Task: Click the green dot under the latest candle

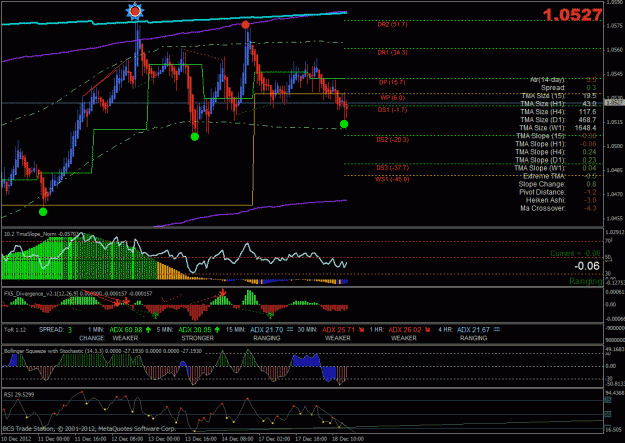Action: click(344, 124)
